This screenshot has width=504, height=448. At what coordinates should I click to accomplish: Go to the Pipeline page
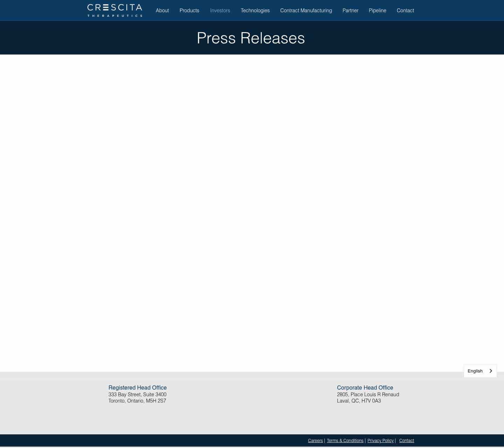point(377,10)
